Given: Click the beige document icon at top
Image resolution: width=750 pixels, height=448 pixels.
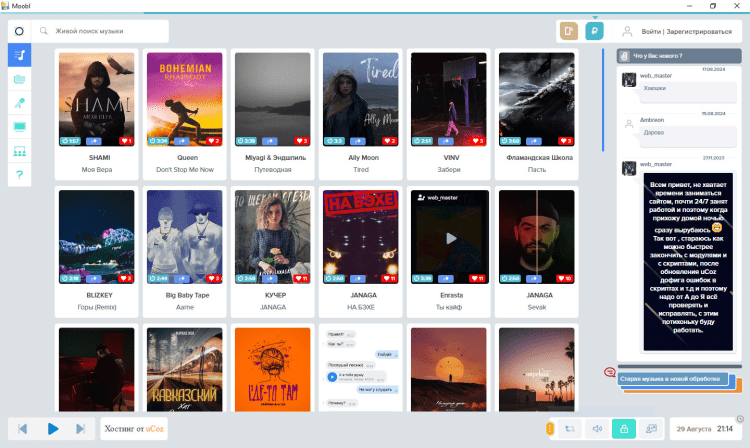Looking at the screenshot, I should point(569,32).
